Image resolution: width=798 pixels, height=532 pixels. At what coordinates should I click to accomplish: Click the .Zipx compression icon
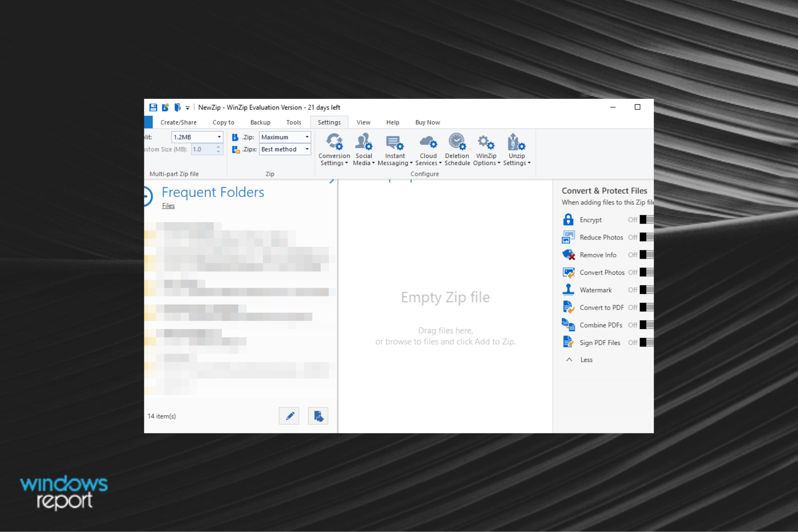tap(236, 149)
